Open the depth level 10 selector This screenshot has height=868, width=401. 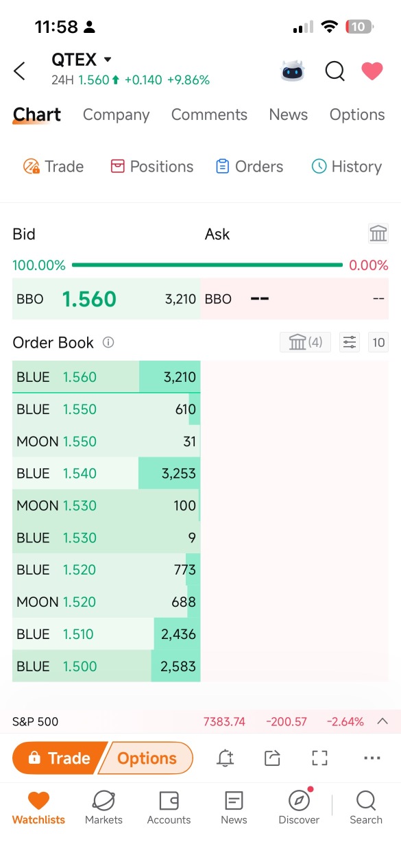click(378, 342)
